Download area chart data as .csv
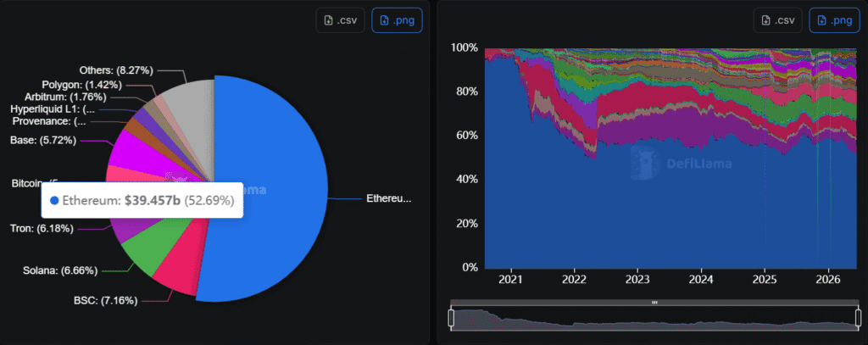 [778, 20]
